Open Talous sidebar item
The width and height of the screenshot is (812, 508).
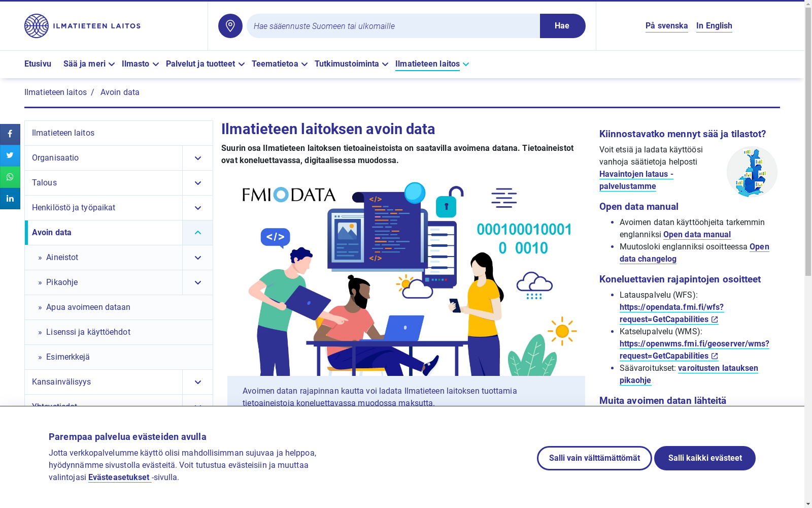coord(104,183)
